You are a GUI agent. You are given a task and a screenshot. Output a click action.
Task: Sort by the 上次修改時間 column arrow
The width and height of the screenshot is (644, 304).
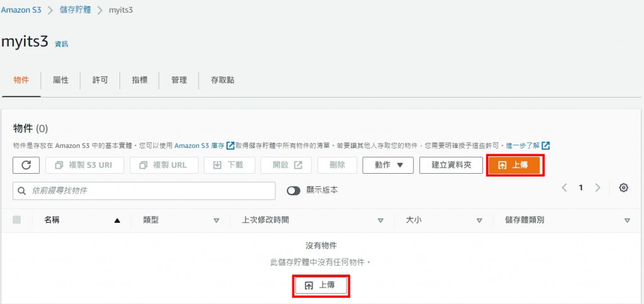pyautogui.click(x=380, y=221)
